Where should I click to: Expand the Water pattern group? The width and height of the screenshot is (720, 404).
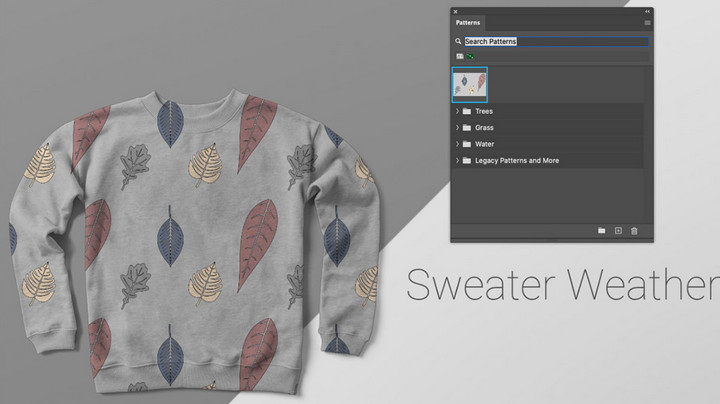click(x=457, y=144)
